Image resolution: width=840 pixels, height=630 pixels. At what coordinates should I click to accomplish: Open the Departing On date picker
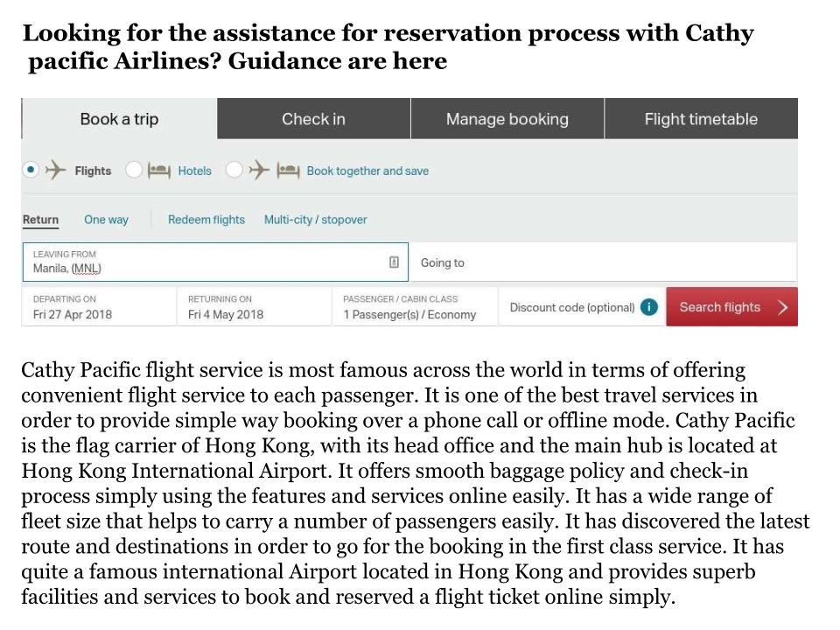pos(99,307)
